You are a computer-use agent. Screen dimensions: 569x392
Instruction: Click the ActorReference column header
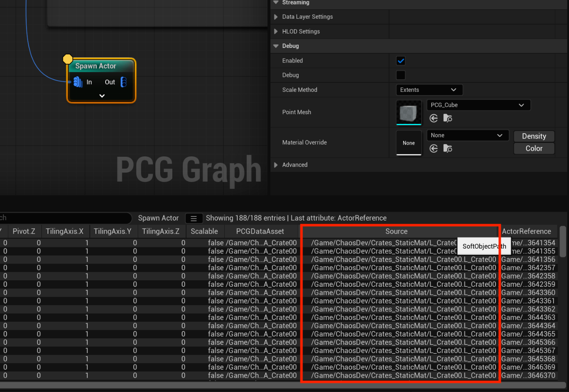(x=527, y=231)
